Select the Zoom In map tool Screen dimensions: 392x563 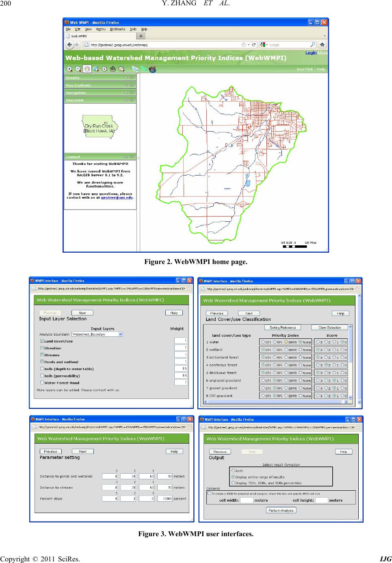point(69,69)
